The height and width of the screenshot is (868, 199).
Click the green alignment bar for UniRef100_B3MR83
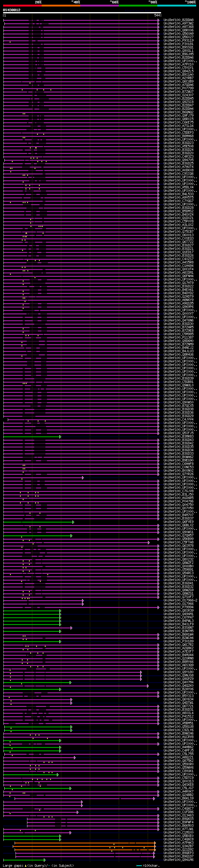point(32,437)
